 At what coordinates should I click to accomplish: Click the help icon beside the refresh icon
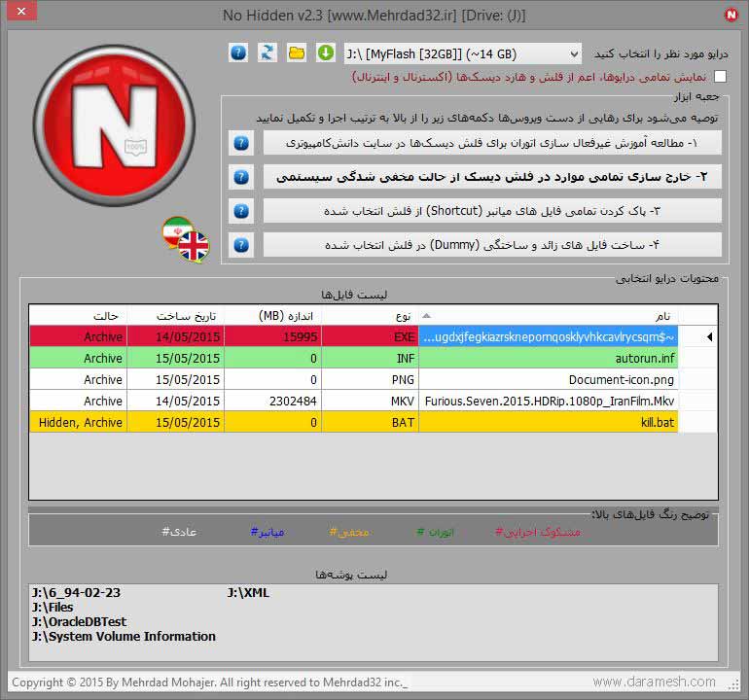point(238,52)
